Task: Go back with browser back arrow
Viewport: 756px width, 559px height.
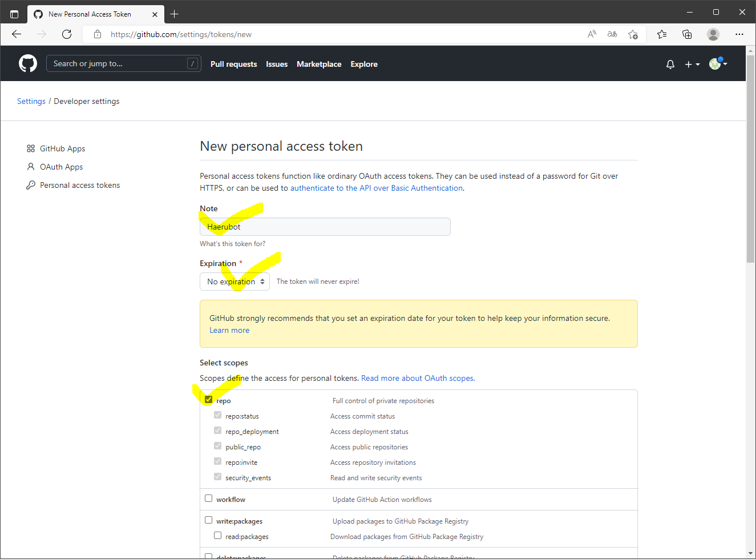Action: [17, 34]
